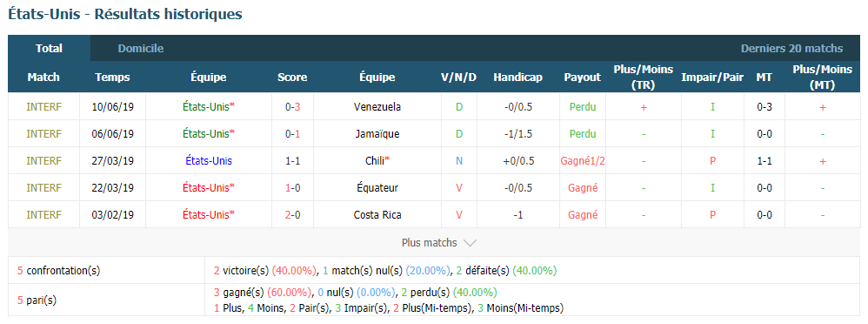Open the Venezuela team link

pyautogui.click(x=377, y=106)
